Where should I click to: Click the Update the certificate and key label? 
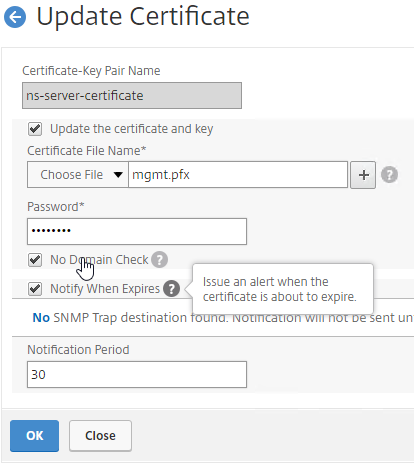[132, 129]
